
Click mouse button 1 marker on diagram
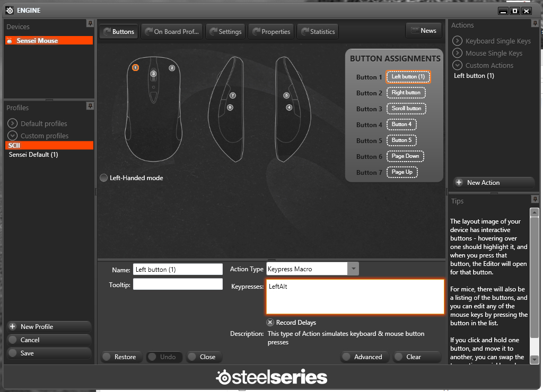tap(135, 67)
